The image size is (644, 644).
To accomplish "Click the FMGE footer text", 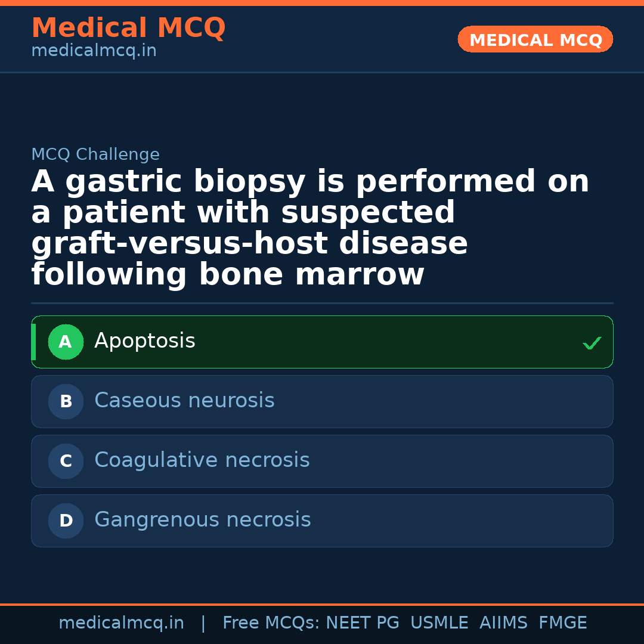I will coord(562,623).
